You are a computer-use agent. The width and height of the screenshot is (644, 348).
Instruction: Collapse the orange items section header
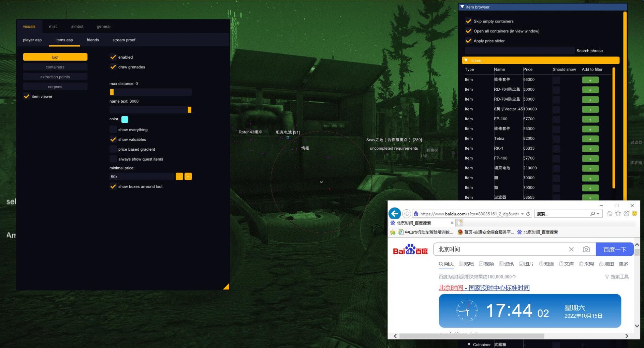466,60
